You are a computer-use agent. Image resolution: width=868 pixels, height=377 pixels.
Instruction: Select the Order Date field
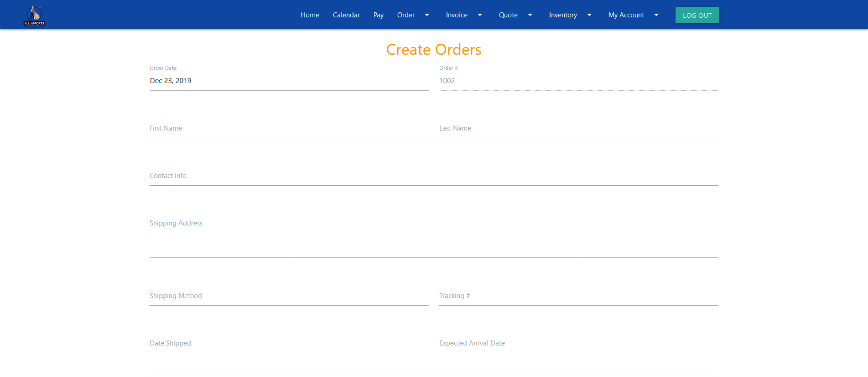coord(289,81)
